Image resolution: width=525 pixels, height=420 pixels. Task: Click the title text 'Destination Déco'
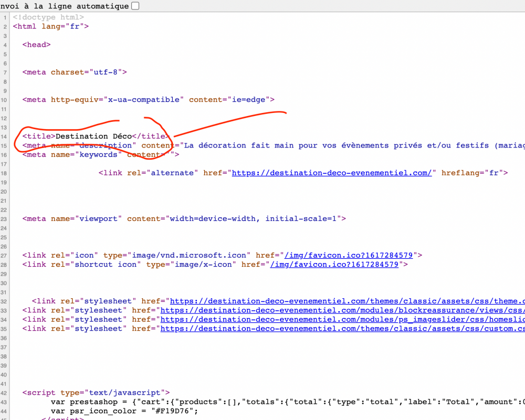pos(94,136)
